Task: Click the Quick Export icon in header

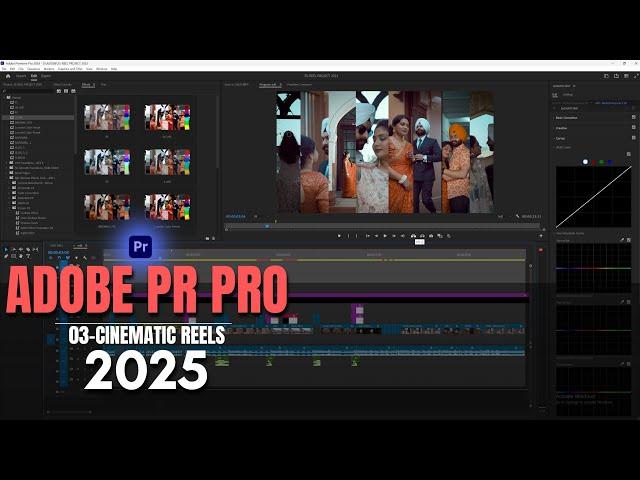Action: pyautogui.click(x=616, y=76)
